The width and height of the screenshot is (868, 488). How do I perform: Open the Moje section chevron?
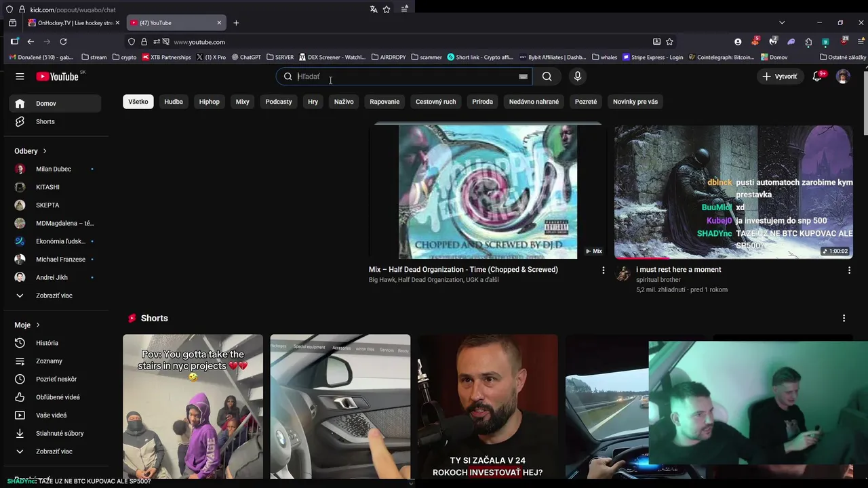38,325
